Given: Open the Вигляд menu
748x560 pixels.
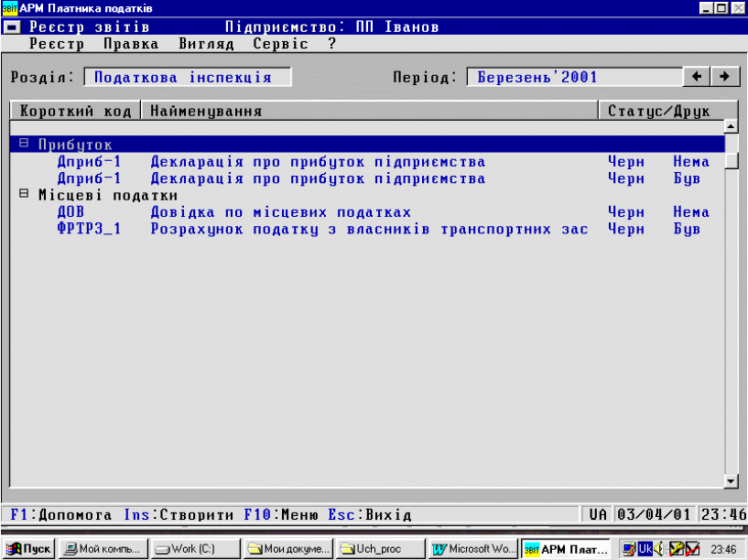Looking at the screenshot, I should click(206, 44).
